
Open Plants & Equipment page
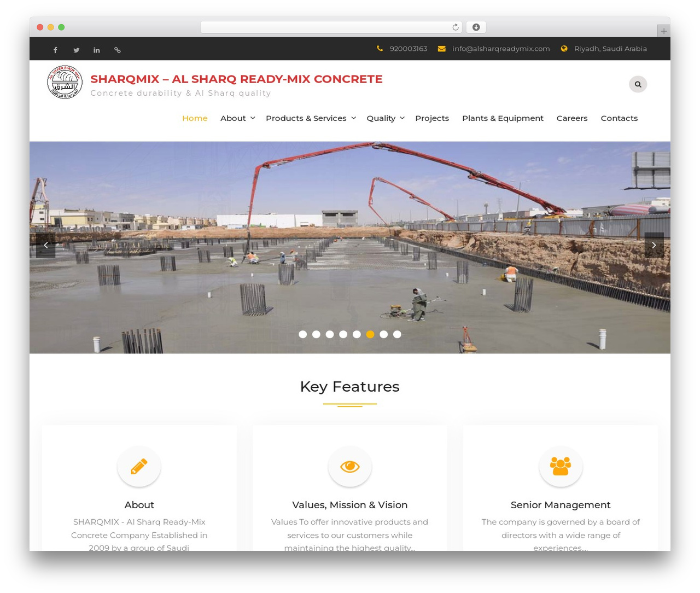(503, 118)
